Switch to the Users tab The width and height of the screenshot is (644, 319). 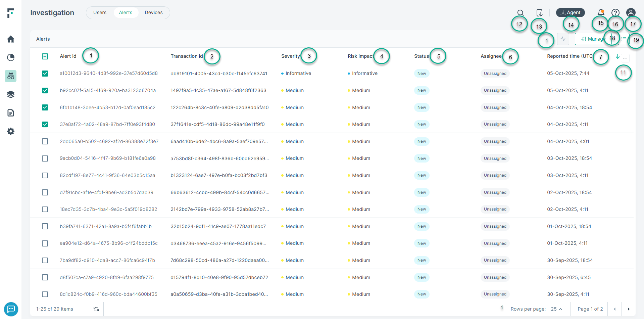100,13
